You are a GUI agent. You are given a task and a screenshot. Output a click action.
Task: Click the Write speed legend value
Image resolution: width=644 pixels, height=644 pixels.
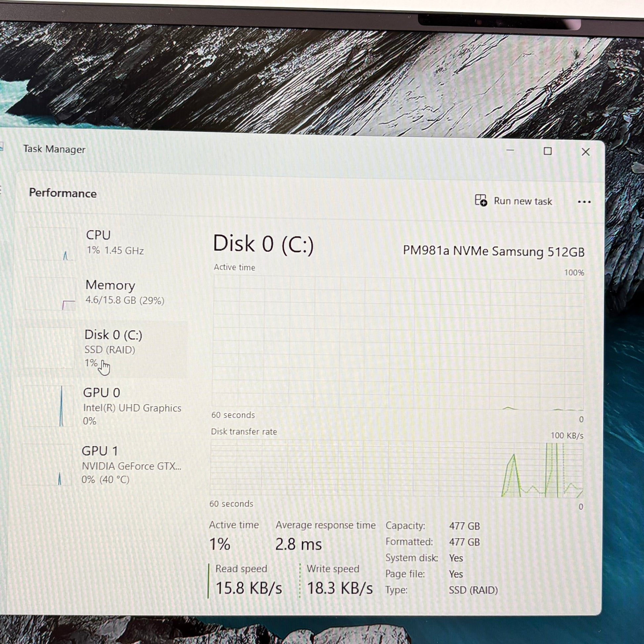point(339,588)
